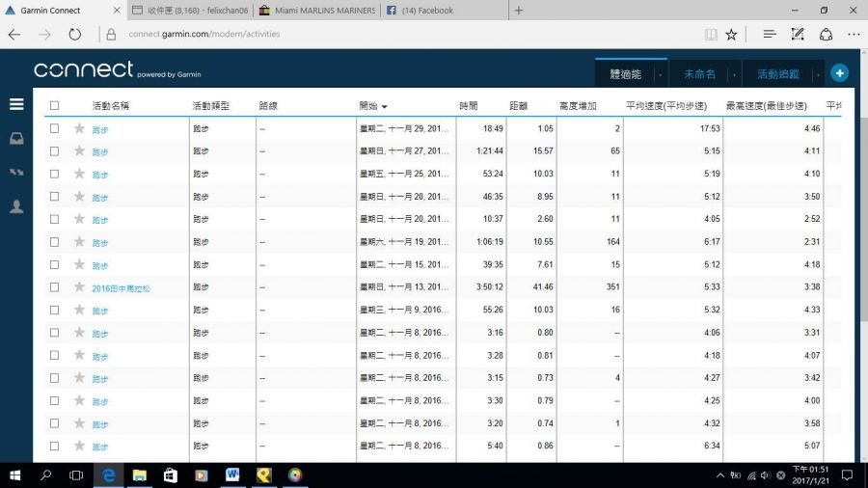Sort by 時間 column header
Viewport: 868px width, 488px height.
coord(469,106)
